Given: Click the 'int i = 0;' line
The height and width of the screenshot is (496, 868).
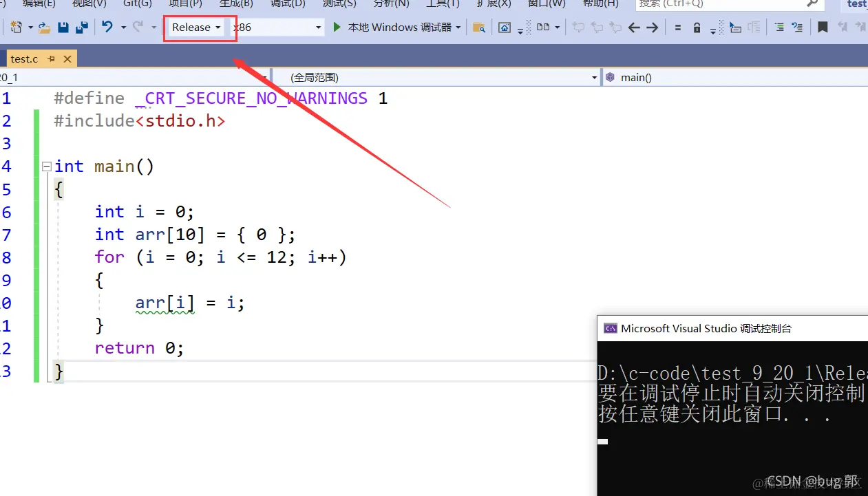Looking at the screenshot, I should (145, 212).
